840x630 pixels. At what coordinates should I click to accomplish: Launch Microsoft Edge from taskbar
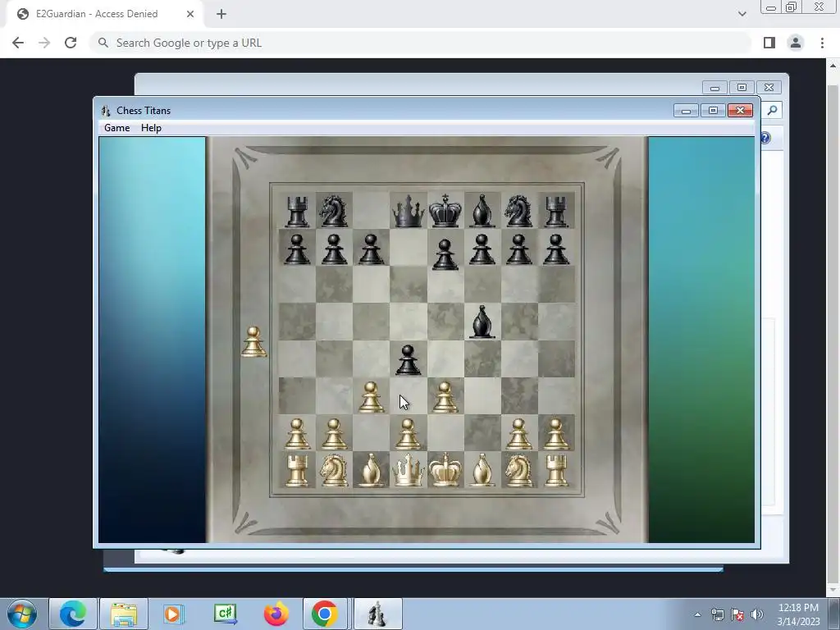pos(73,614)
